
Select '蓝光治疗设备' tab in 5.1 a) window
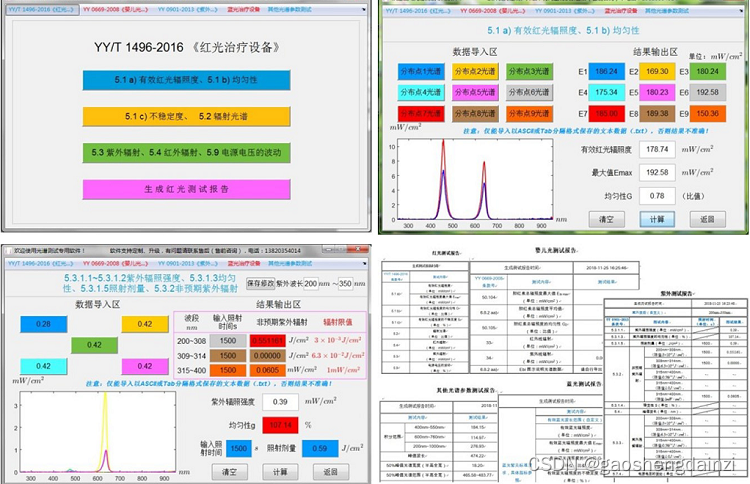[620, 11]
